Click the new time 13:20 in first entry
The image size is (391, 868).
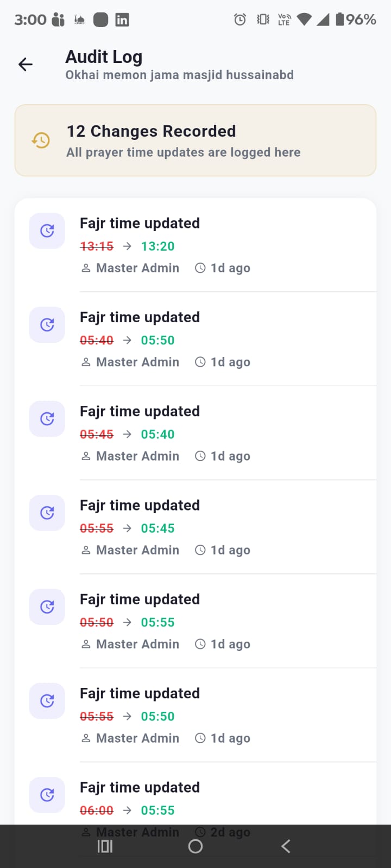(157, 246)
